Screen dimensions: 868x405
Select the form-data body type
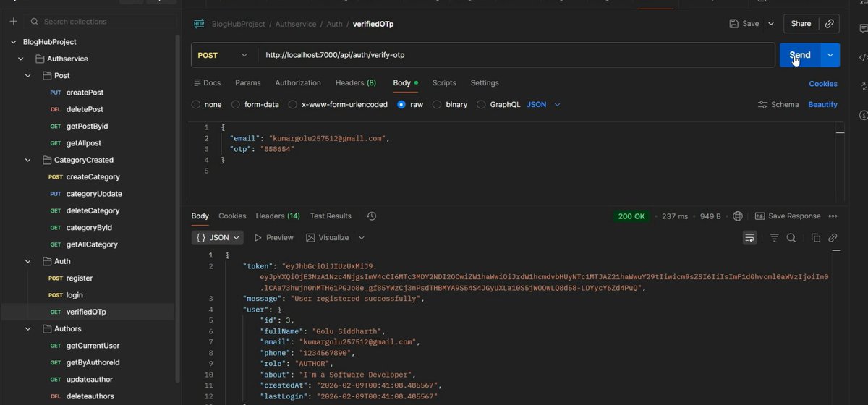point(236,105)
